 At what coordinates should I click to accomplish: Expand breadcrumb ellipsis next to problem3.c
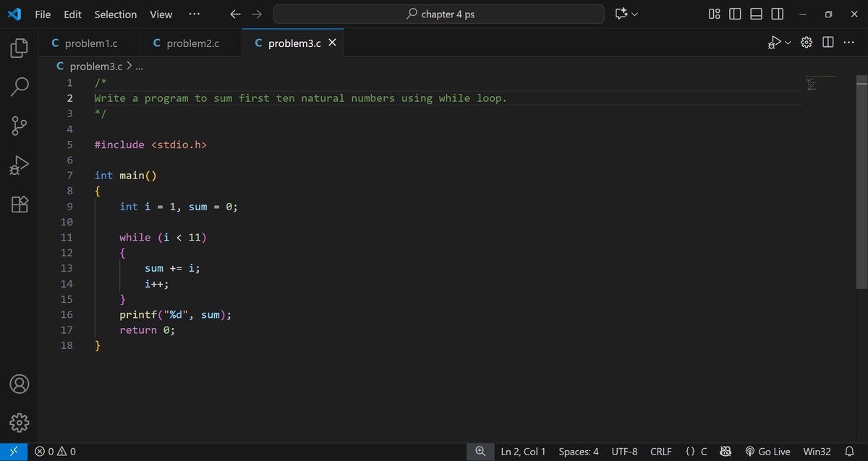click(x=140, y=66)
